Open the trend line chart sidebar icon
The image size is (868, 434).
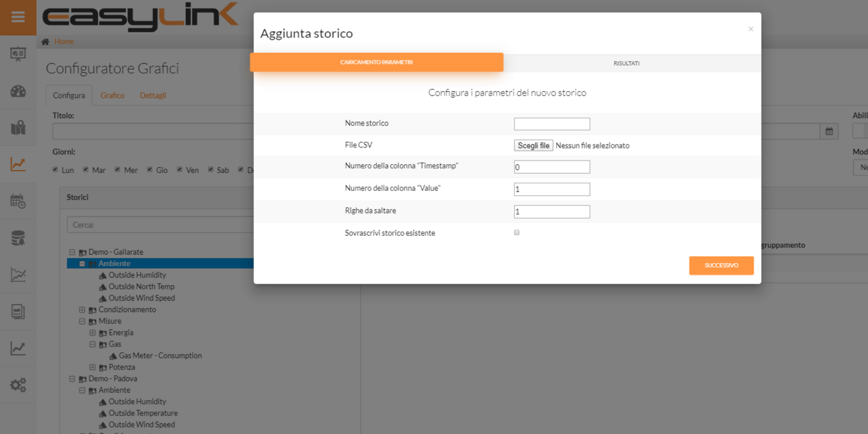18,348
